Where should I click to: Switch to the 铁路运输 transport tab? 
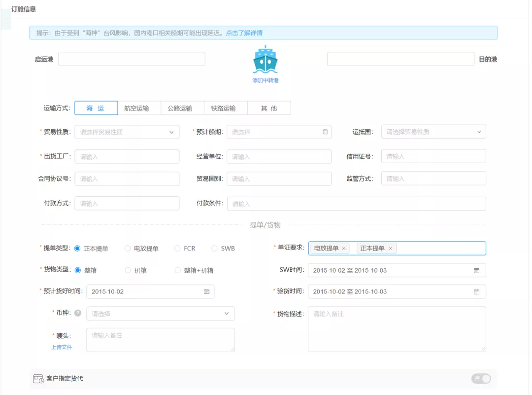click(x=225, y=108)
